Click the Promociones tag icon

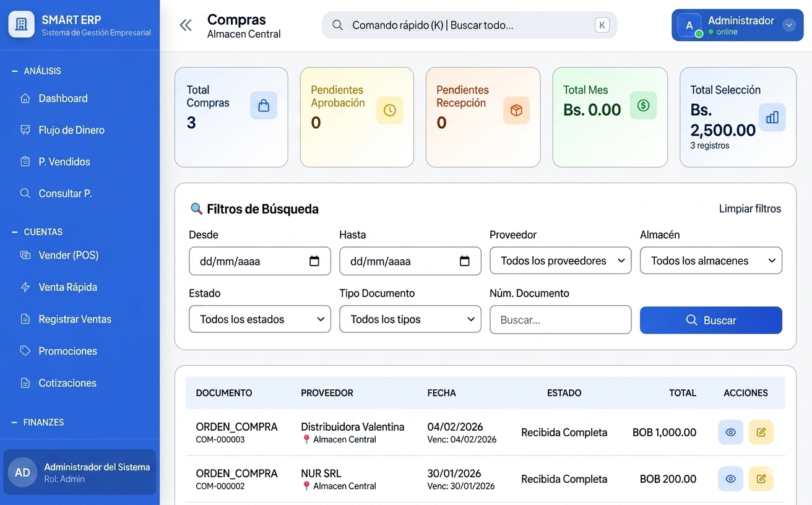pyautogui.click(x=25, y=351)
